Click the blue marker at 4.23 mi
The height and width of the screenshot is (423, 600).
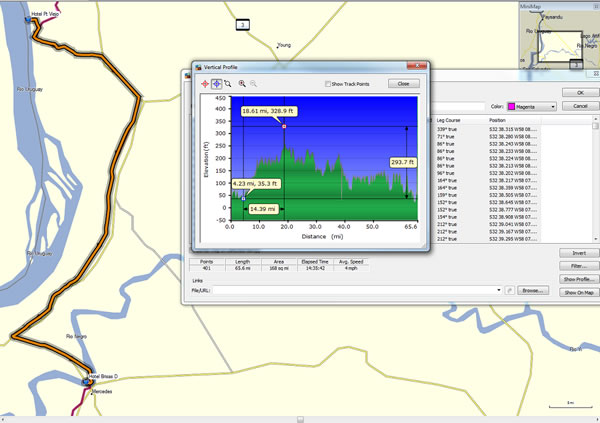coord(243,199)
